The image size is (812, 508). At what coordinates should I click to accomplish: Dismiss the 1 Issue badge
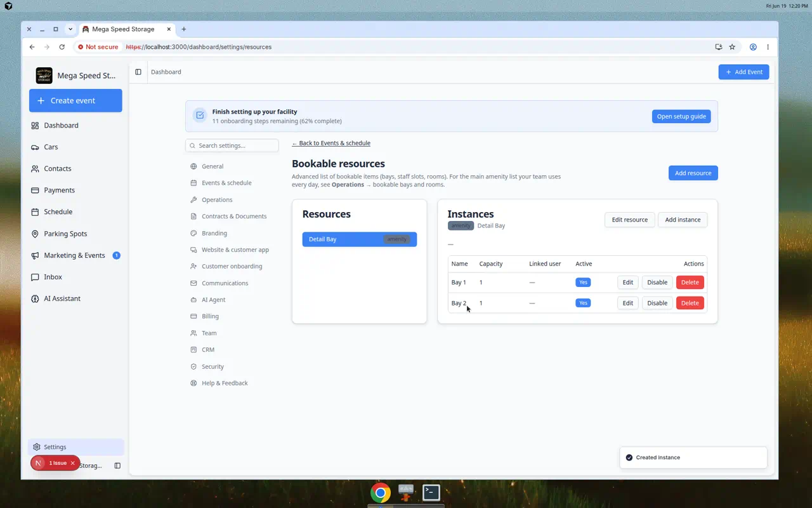[x=72, y=463]
